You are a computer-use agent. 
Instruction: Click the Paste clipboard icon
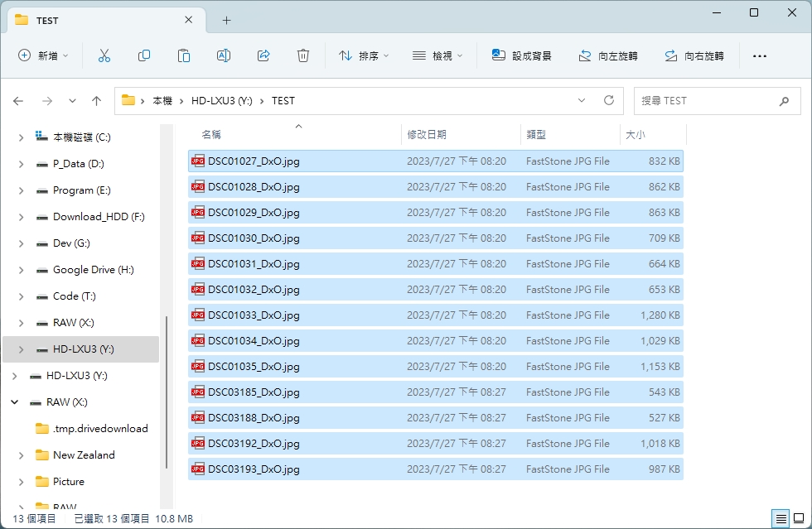[184, 55]
